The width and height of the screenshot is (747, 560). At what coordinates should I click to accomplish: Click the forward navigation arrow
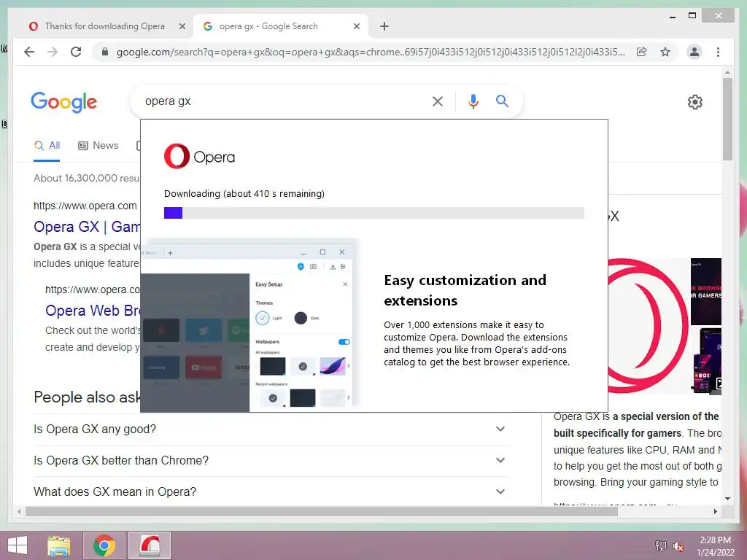[x=53, y=52]
